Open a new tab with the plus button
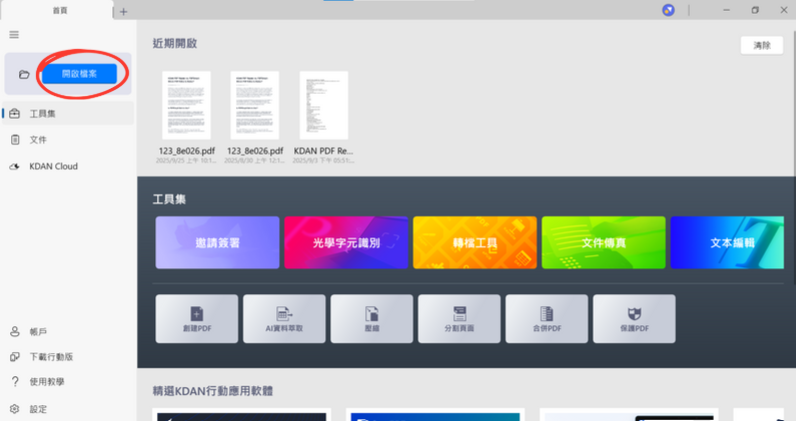The width and height of the screenshot is (796, 421). pyautogui.click(x=124, y=11)
